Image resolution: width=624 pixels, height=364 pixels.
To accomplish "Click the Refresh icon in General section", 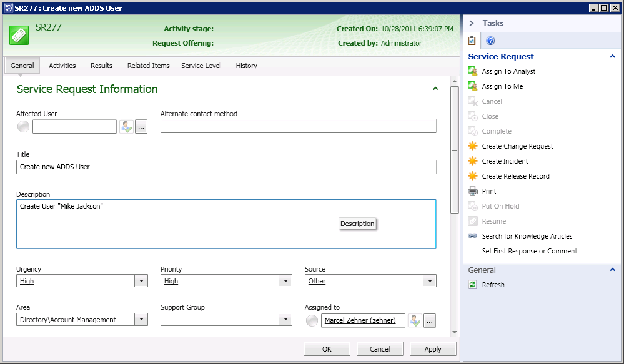I will [473, 285].
